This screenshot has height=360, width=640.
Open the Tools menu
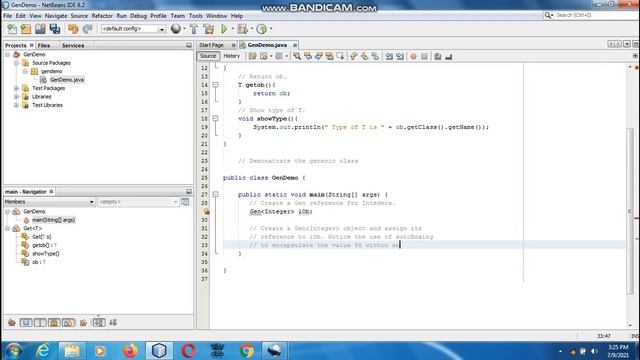pyautogui.click(x=196, y=16)
